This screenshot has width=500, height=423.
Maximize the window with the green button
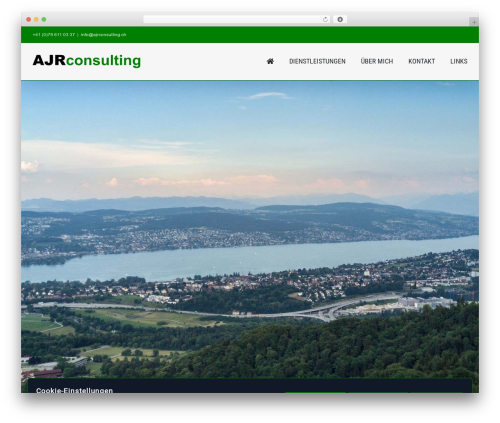tap(44, 20)
